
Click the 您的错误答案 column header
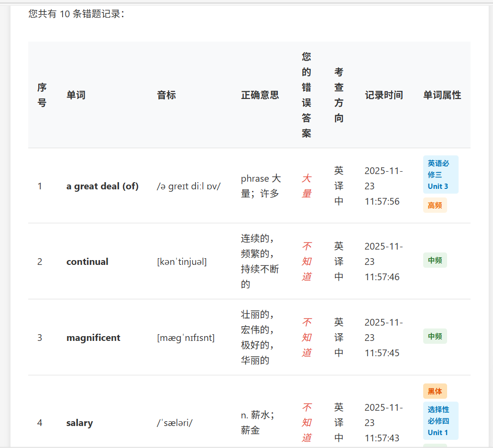point(306,95)
